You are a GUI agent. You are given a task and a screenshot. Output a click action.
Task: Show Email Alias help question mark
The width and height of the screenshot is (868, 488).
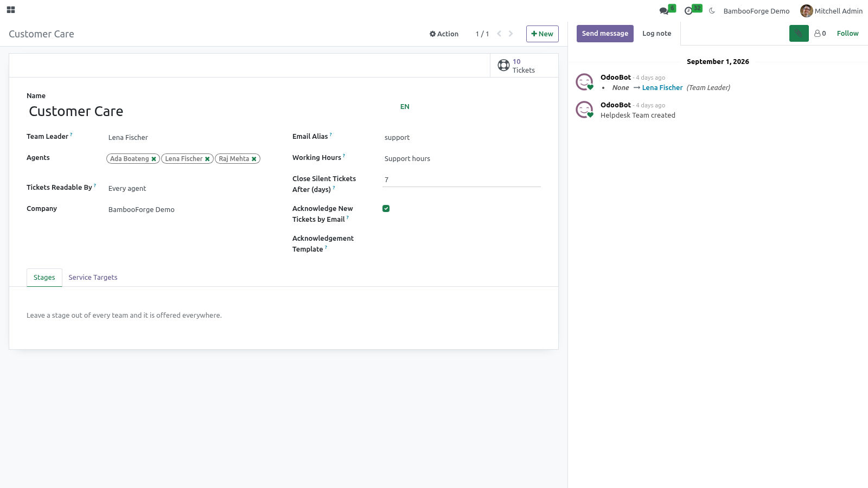click(331, 134)
